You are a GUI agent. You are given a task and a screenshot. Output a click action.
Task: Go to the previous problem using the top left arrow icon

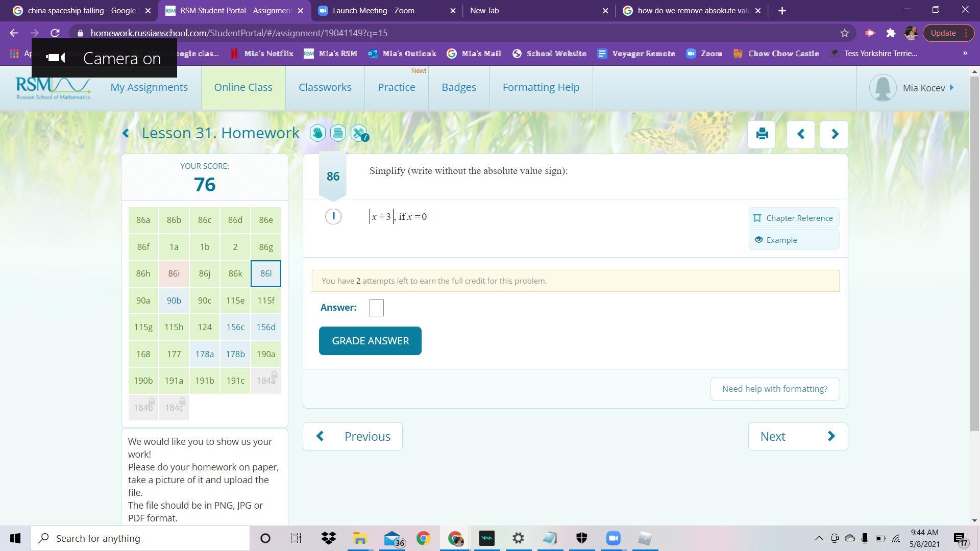(800, 134)
